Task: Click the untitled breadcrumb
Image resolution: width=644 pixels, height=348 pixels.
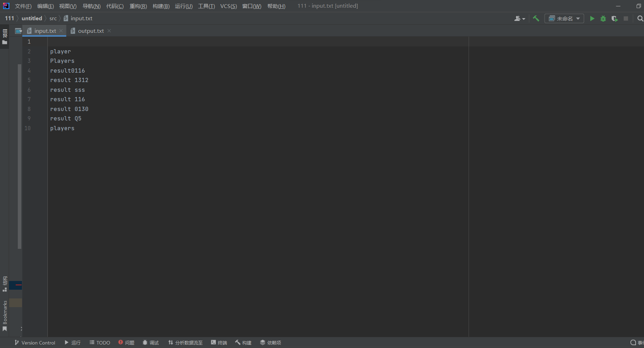Action: (x=32, y=18)
